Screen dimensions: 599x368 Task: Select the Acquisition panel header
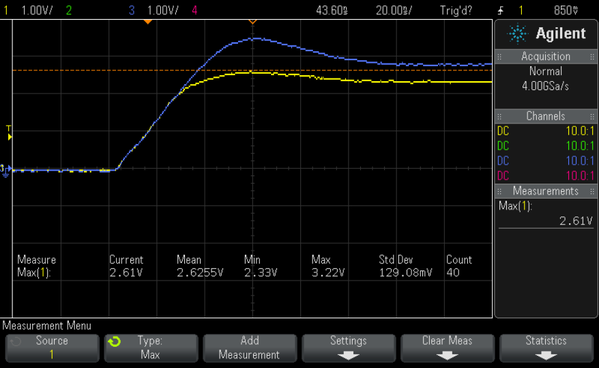pos(546,57)
